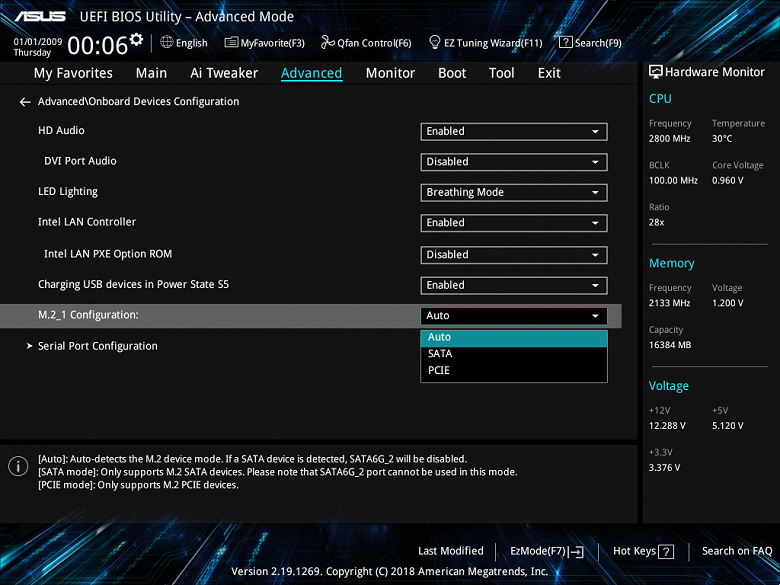Viewport: 780px width, 585px height.
Task: Click the 100.00 MHz BCLK value
Action: click(673, 181)
